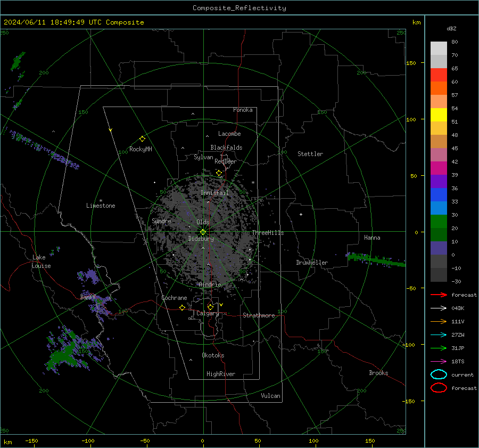The height and width of the screenshot is (448, 479).
Task: Click the red forecast arrow in legend
Action: tap(439, 295)
